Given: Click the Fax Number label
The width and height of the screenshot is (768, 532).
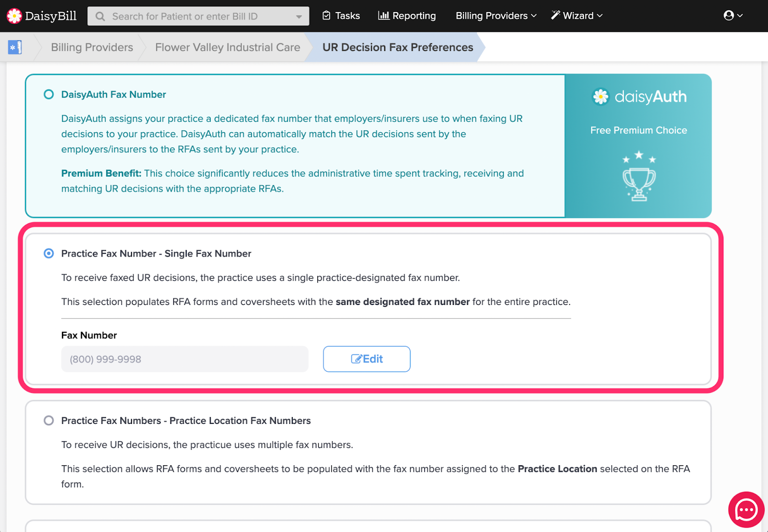Looking at the screenshot, I should (x=89, y=336).
